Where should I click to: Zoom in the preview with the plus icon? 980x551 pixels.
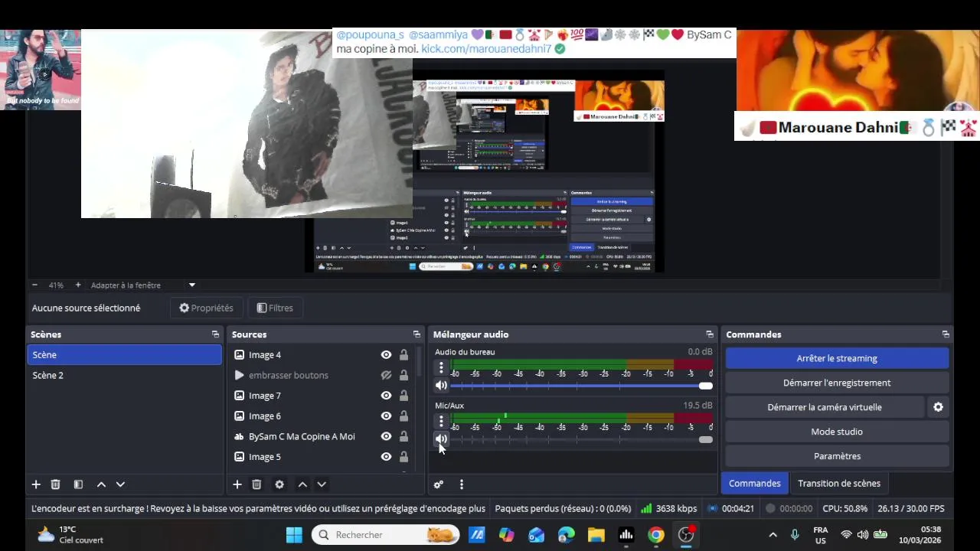pyautogui.click(x=77, y=285)
